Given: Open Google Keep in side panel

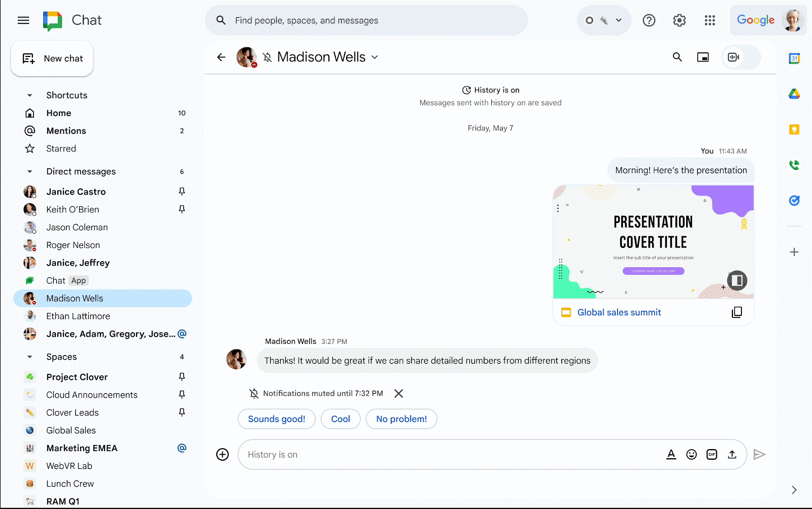Looking at the screenshot, I should (794, 130).
